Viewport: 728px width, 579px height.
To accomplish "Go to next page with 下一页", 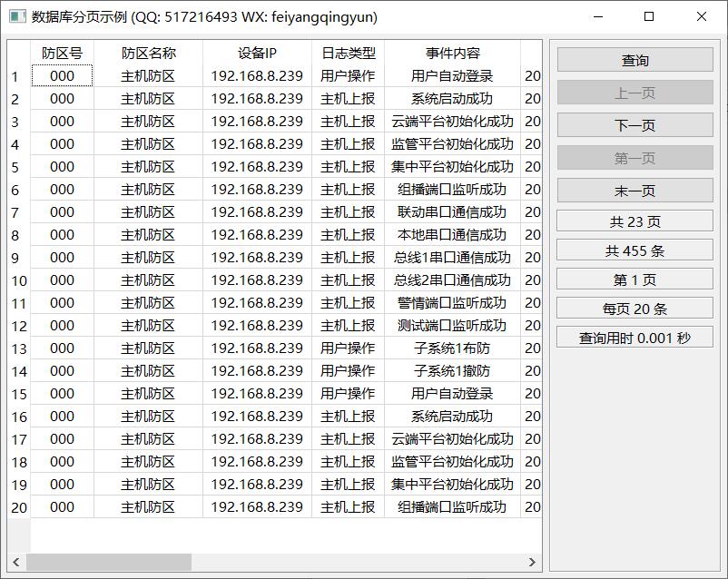I will click(x=635, y=125).
